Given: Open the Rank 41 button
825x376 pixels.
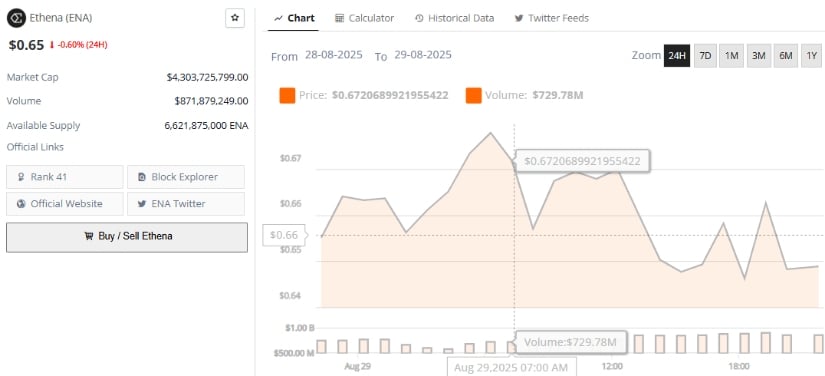Looking at the screenshot, I should 65,177.
